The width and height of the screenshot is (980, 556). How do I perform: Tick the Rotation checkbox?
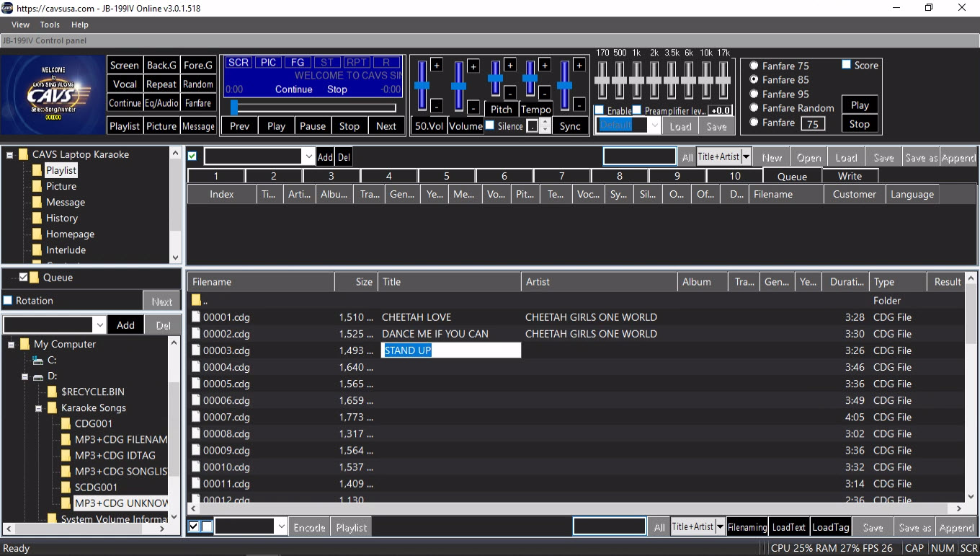click(8, 301)
